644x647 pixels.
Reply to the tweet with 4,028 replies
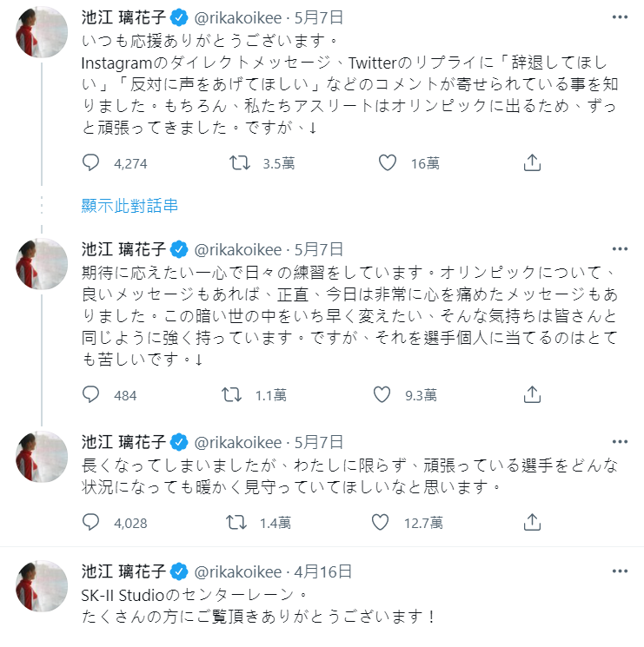pyautogui.click(x=90, y=523)
